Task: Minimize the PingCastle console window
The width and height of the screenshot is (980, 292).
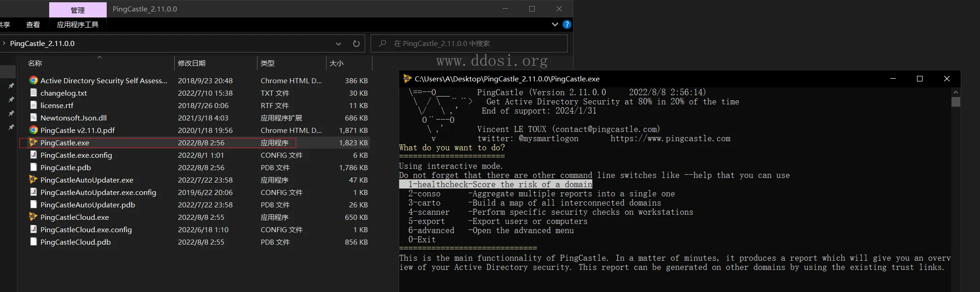Action: coord(893,79)
